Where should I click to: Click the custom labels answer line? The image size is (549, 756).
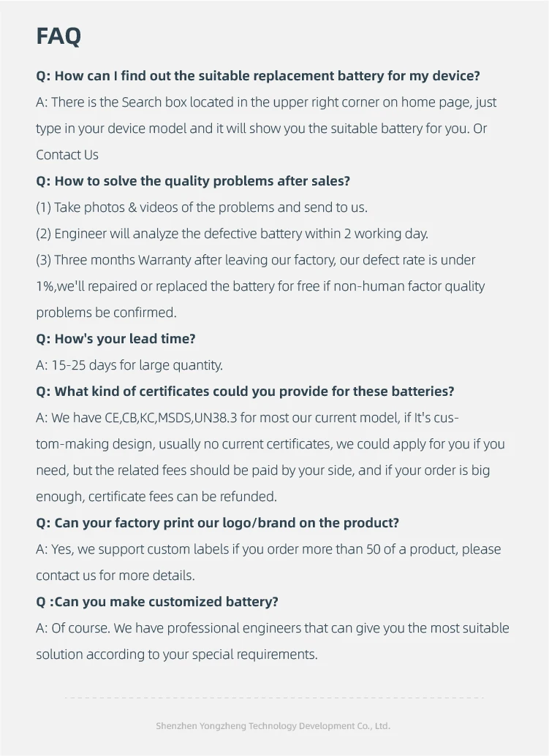click(268, 549)
